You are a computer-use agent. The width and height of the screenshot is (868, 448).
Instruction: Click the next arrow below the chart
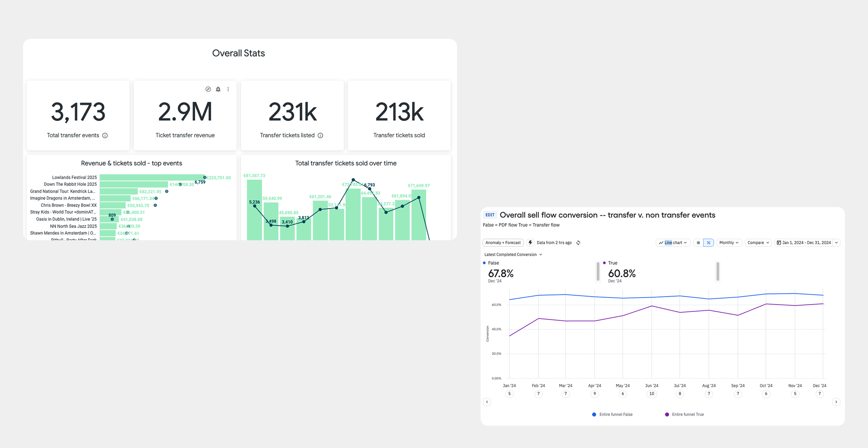pos(836,402)
